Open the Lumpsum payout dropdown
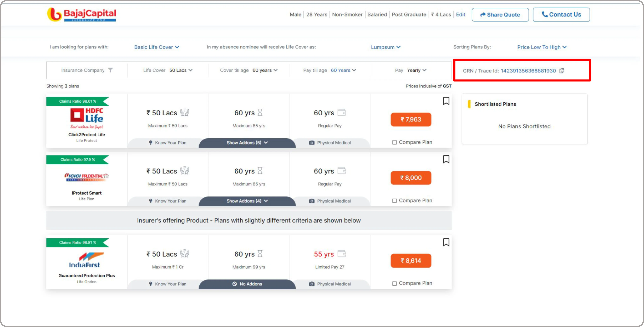This screenshot has width=644, height=327. point(386,47)
